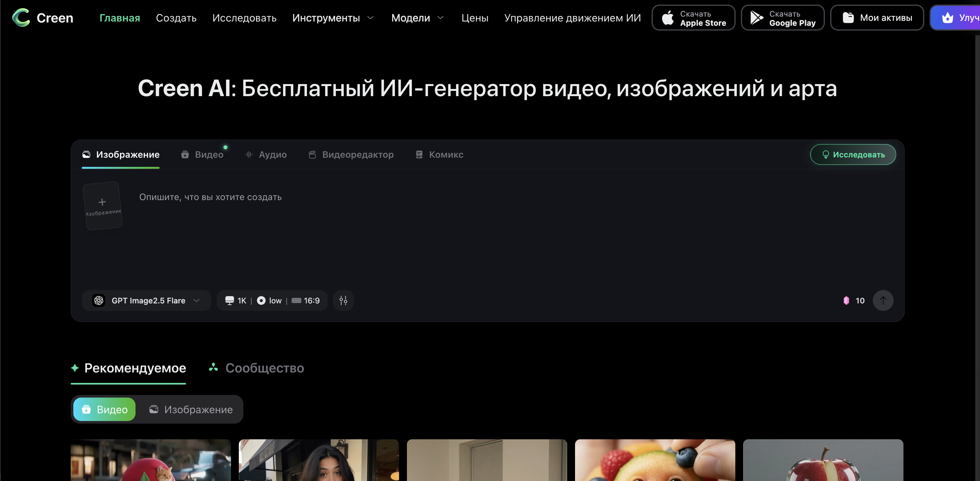Open the low quality setting

[x=269, y=300]
